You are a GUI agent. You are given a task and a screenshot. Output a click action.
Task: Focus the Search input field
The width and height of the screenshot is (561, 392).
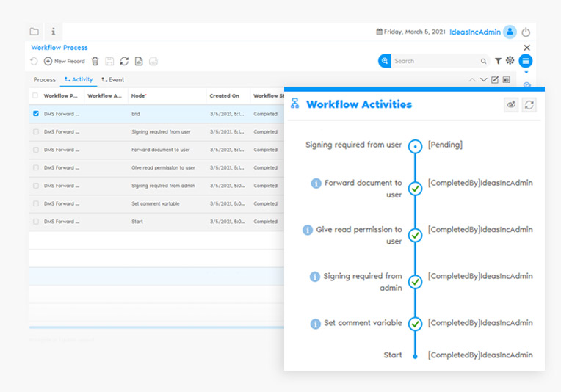[435, 61]
